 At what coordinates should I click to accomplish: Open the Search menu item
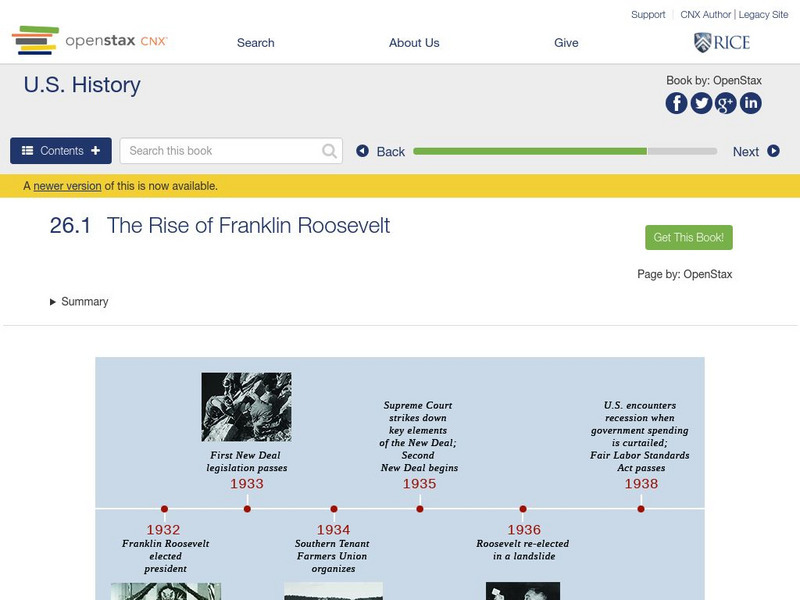point(255,43)
